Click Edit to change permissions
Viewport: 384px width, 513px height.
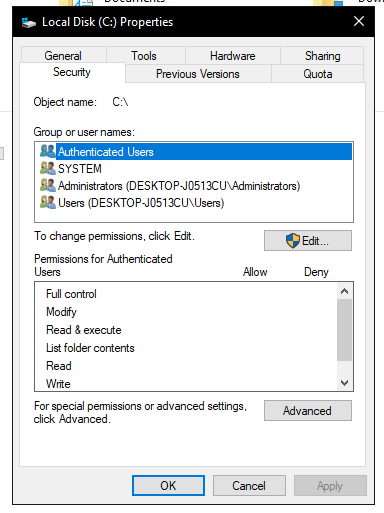(308, 240)
